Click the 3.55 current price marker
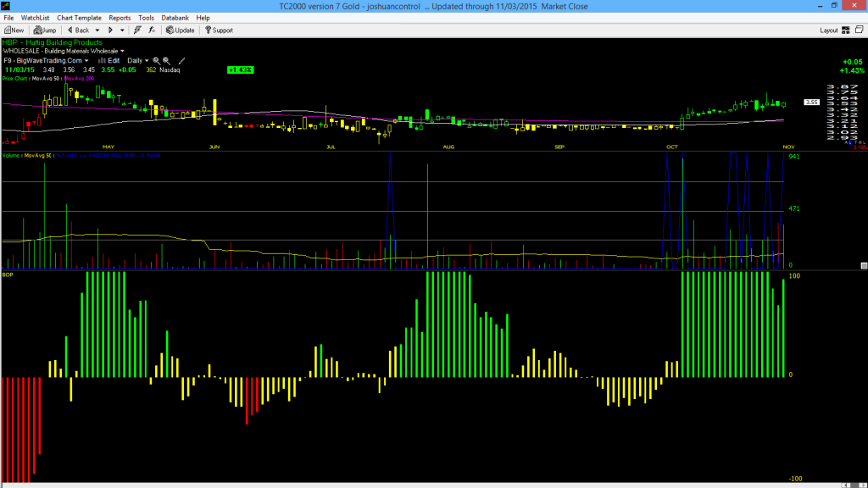 tap(811, 103)
